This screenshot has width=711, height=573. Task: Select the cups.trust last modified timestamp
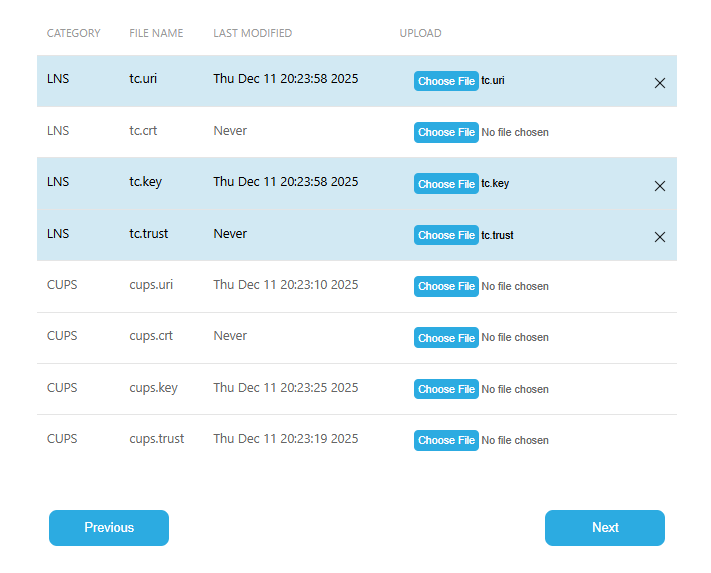point(285,439)
